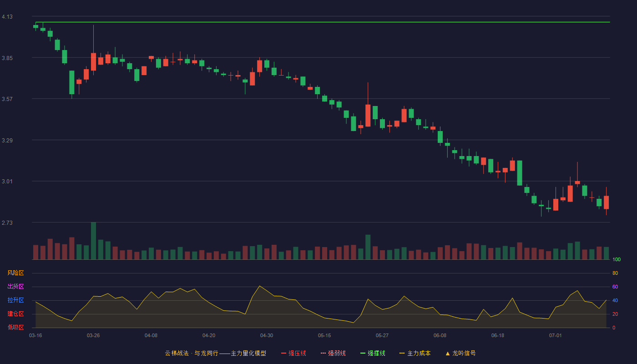637x364 pixels.
Task: Click the 拉升区 zone label
Action: [x=15, y=300]
